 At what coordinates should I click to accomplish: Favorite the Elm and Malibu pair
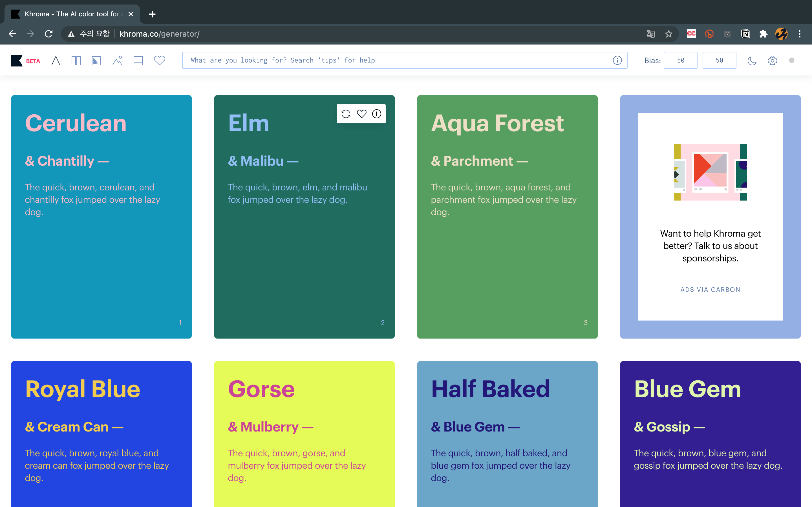361,114
